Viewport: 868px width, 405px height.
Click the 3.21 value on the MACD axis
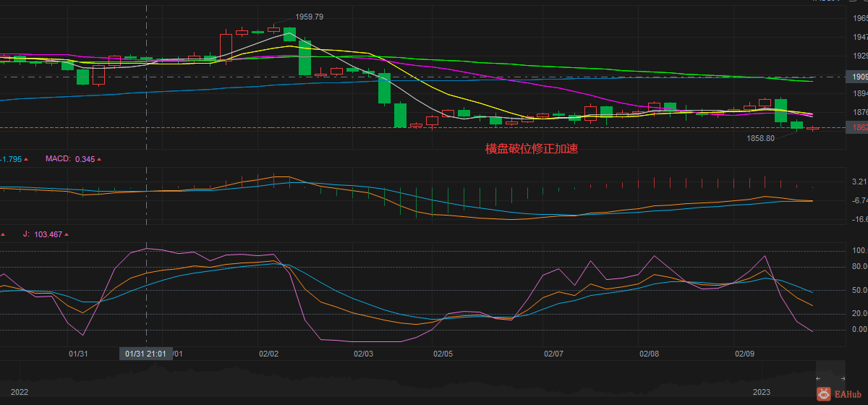860,182
